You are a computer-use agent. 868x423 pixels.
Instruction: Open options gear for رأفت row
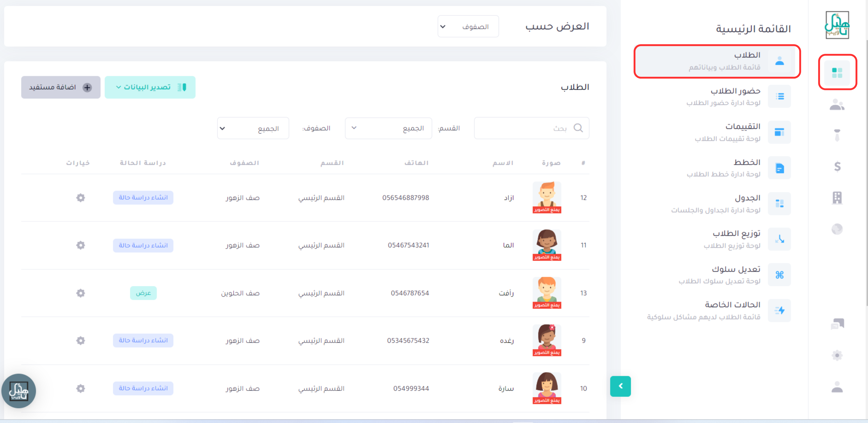pos(81,293)
